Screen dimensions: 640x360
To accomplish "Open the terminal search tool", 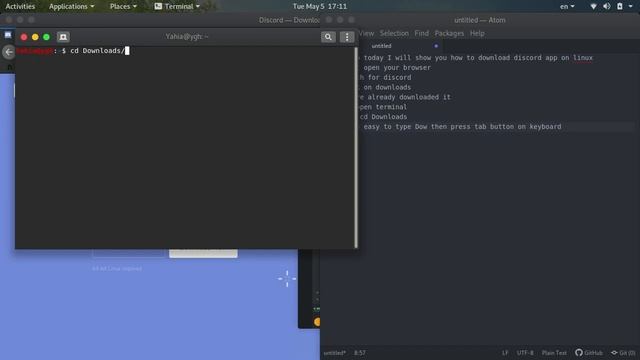I will [x=328, y=37].
